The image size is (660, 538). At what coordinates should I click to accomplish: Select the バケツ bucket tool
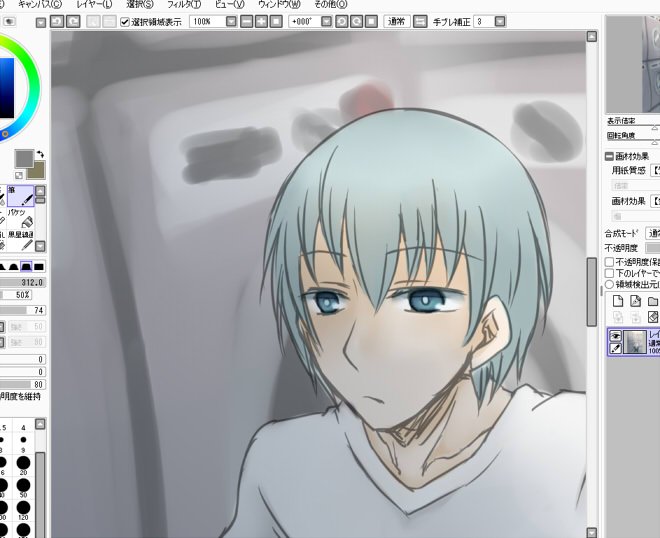(20, 218)
